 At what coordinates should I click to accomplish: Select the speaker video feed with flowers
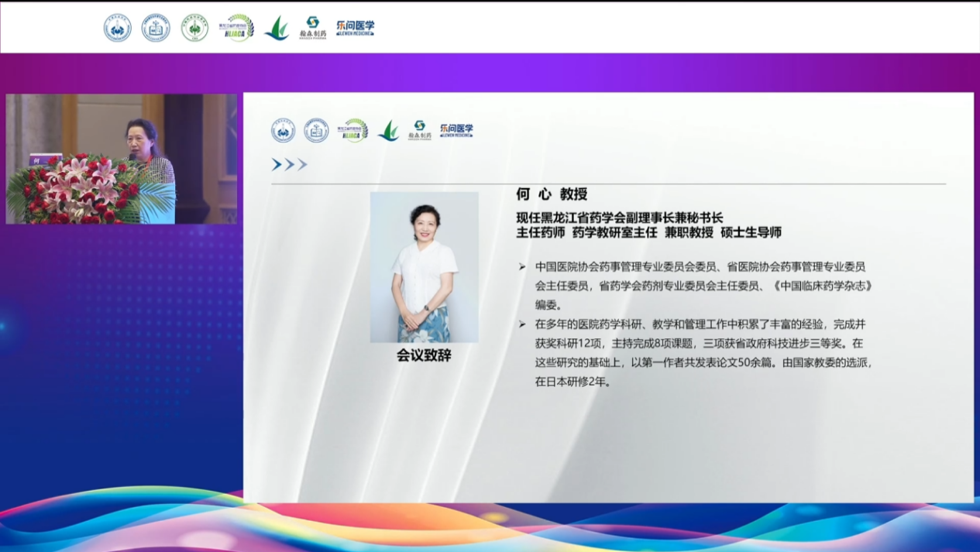[x=122, y=159]
